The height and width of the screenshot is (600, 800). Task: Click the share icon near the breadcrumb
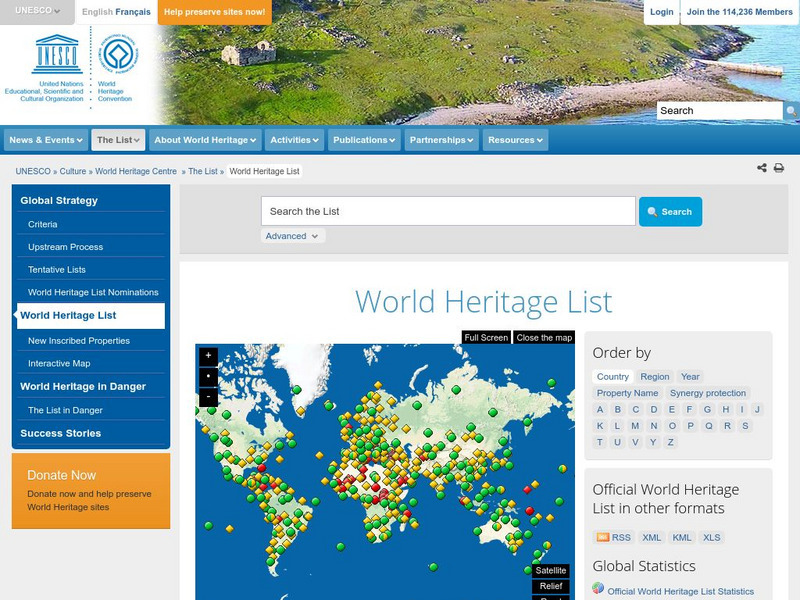coord(762,168)
